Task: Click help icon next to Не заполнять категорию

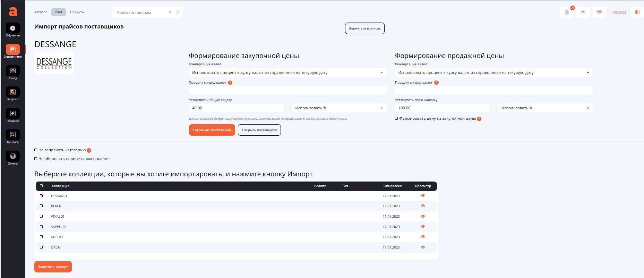Action: 89,150
